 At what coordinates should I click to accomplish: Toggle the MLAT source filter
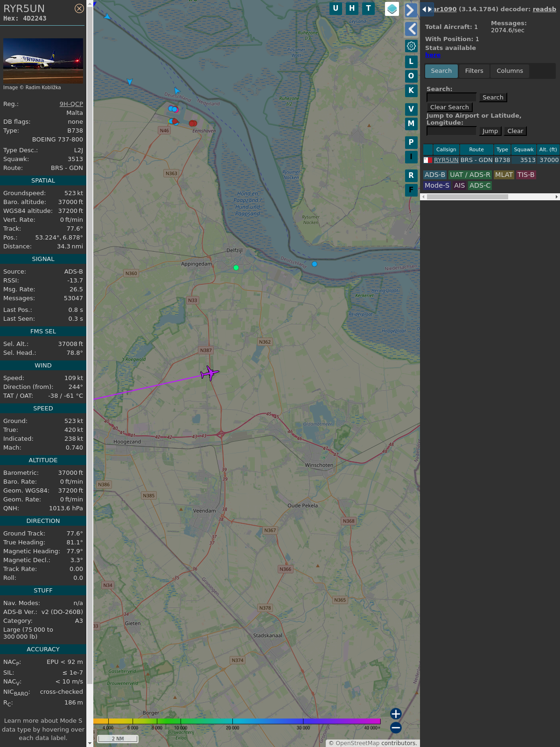point(504,175)
